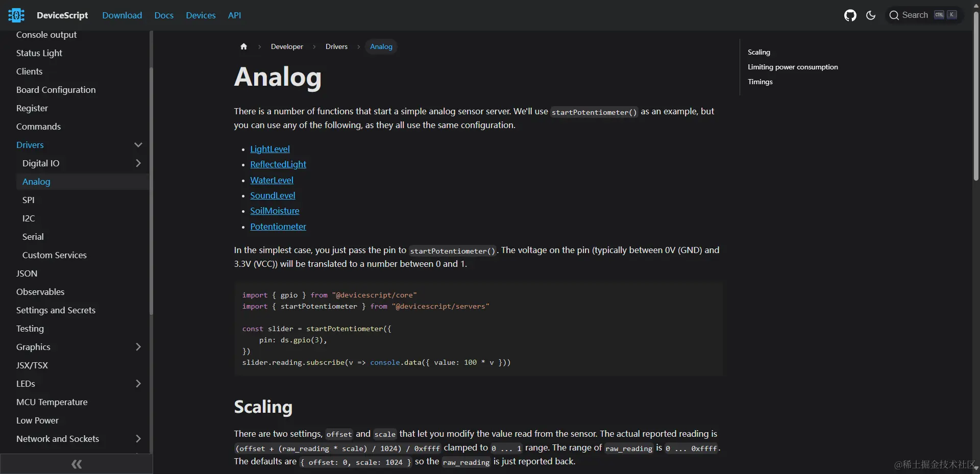Screen dimensions: 980x474
Task: Open the Download nav item
Action: pyautogui.click(x=122, y=15)
